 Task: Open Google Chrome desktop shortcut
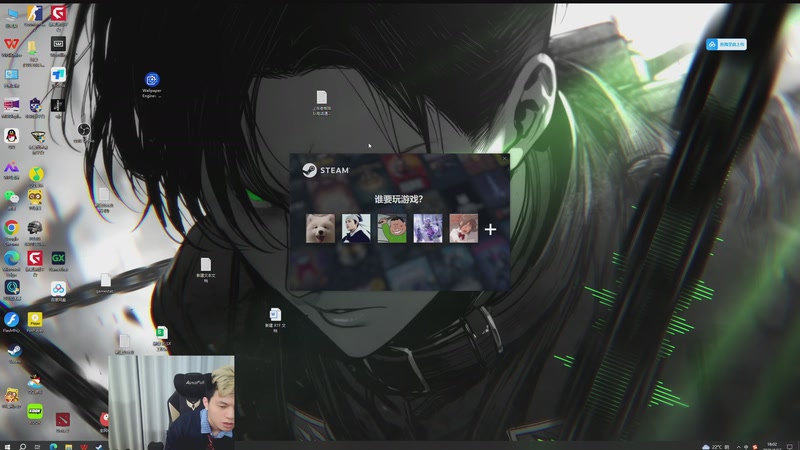tap(11, 232)
